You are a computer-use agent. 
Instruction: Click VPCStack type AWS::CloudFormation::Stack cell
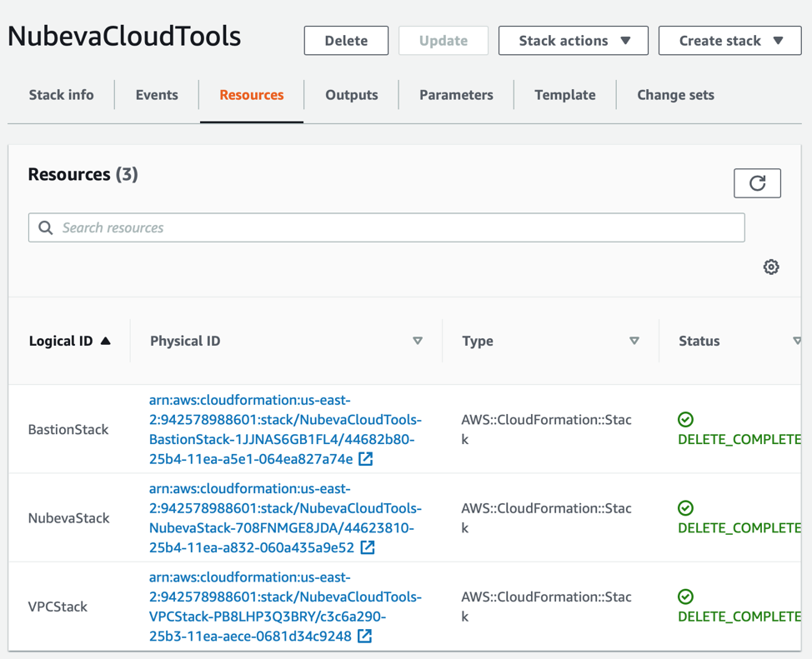tap(546, 607)
